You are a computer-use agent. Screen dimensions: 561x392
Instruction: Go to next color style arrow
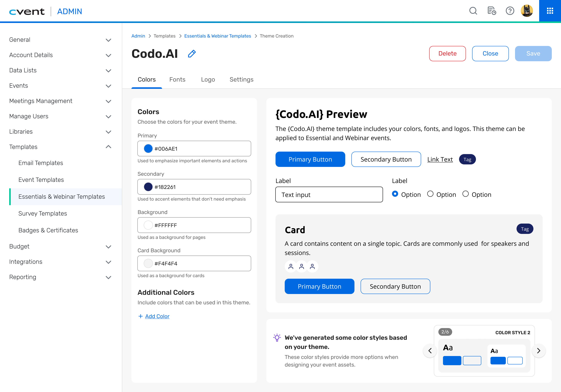tap(539, 351)
